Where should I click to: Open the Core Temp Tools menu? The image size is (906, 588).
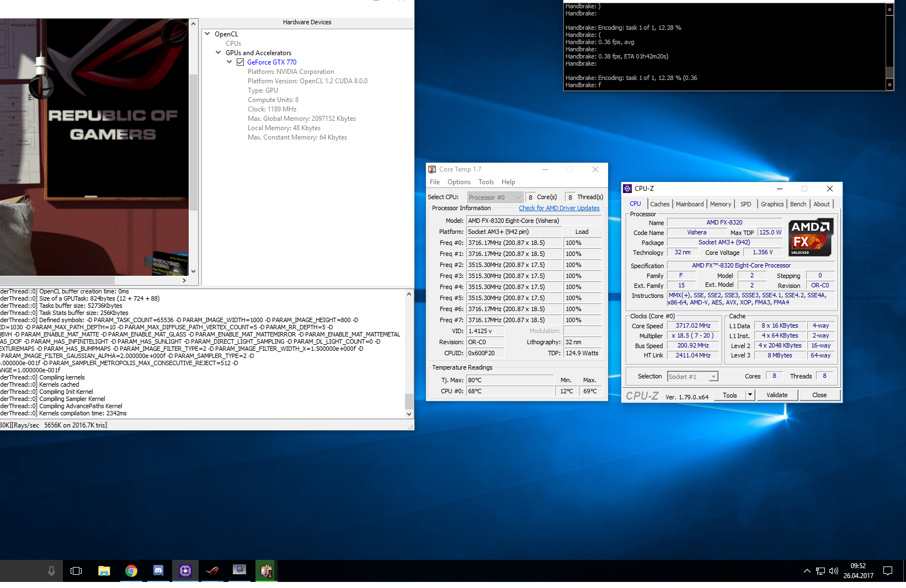click(486, 182)
